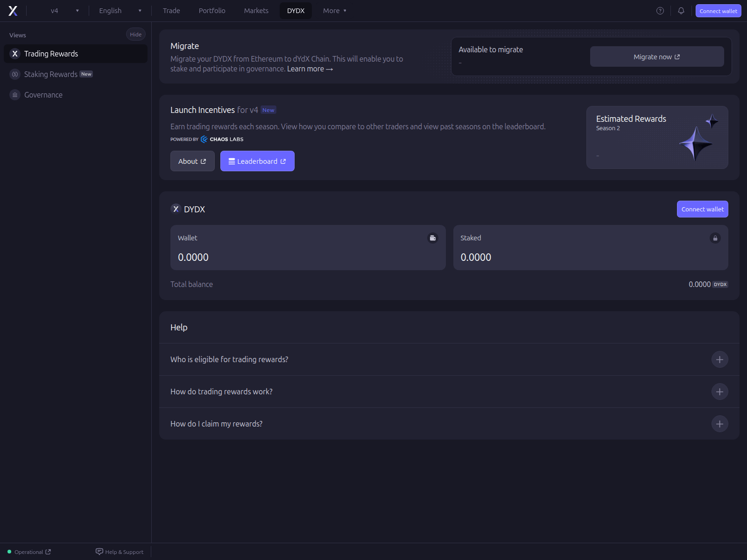747x560 pixels.
Task: Click the wallet icon on the Wallet card
Action: [432, 238]
